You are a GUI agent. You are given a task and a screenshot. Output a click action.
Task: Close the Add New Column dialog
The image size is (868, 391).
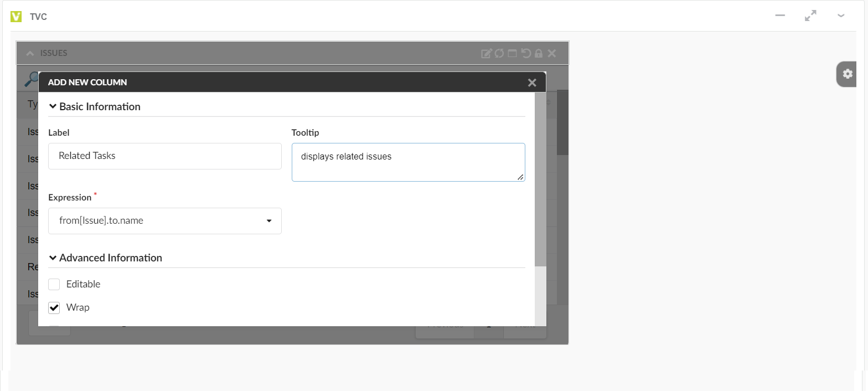[532, 83]
